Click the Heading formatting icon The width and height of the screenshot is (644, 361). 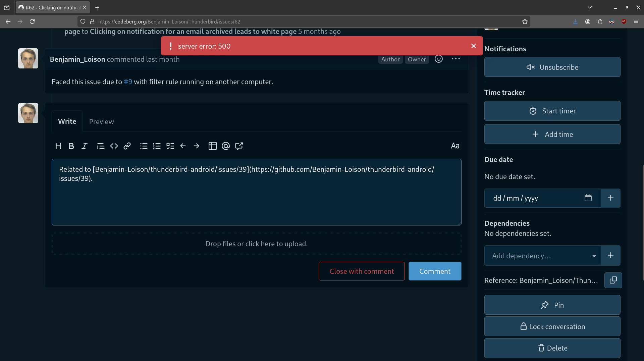tap(58, 146)
